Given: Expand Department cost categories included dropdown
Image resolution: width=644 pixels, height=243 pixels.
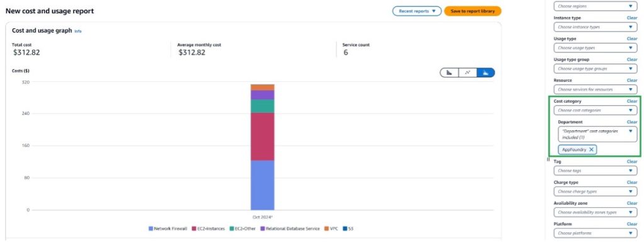Looking at the screenshot, I should pyautogui.click(x=597, y=134).
